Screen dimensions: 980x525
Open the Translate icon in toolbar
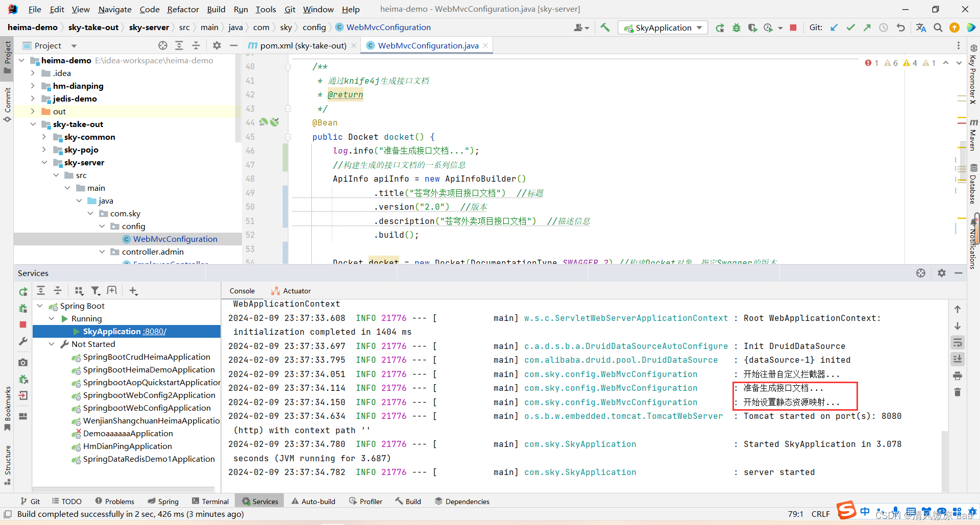(x=921, y=28)
